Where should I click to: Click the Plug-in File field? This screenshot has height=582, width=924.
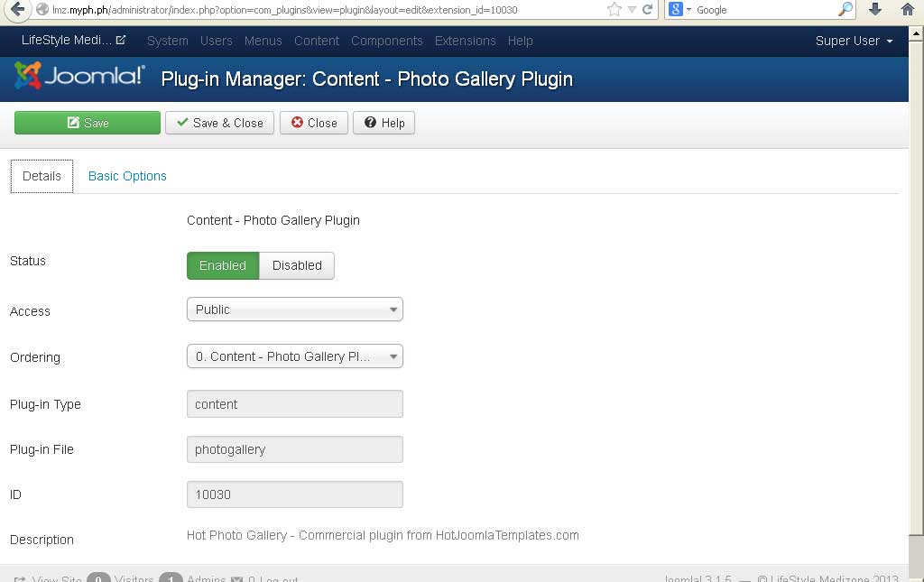[295, 449]
